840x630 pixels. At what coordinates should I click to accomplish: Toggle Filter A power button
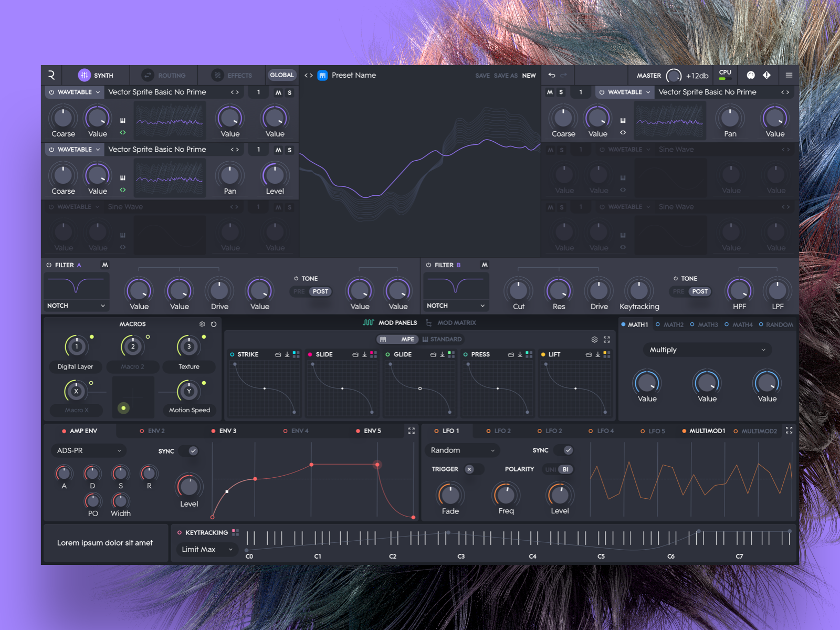click(49, 265)
